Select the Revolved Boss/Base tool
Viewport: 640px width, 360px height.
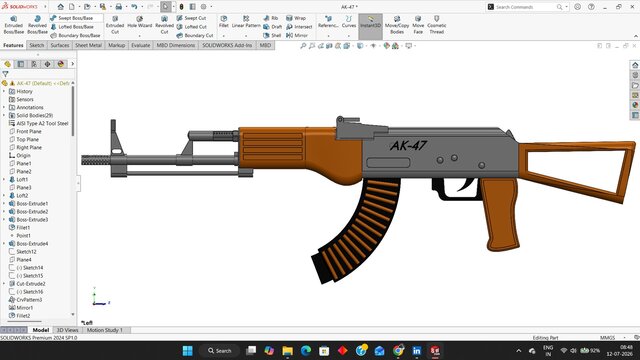pos(37,25)
